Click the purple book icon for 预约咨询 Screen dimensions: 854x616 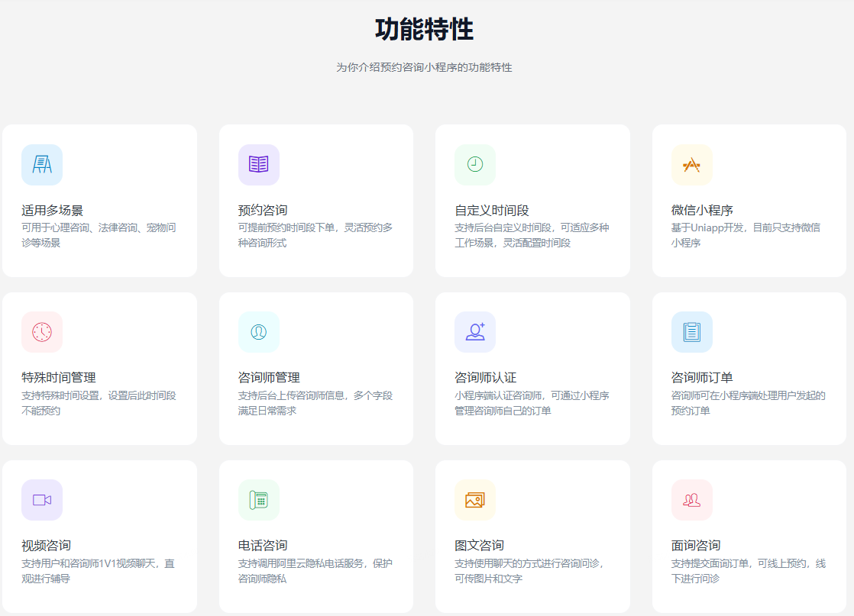click(x=258, y=165)
